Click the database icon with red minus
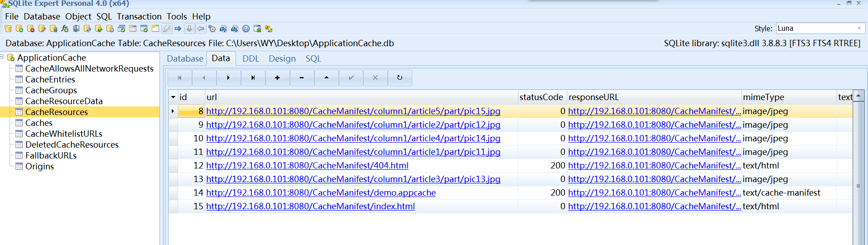Screen dimensions: 868x245 point(31,29)
